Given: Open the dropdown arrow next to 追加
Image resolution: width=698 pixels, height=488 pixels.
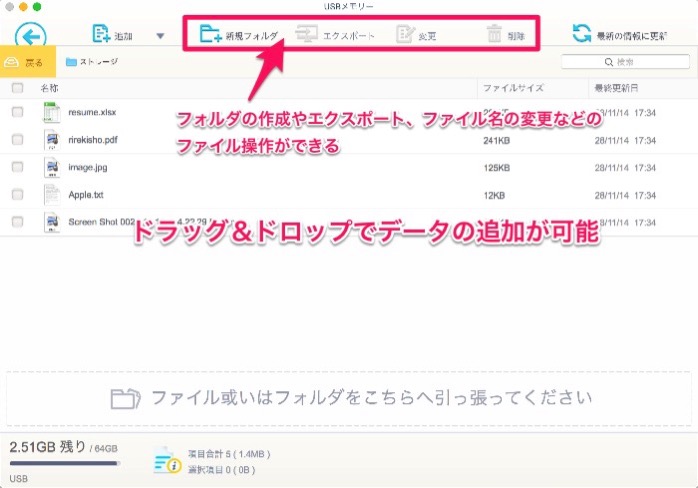Looking at the screenshot, I should [160, 36].
